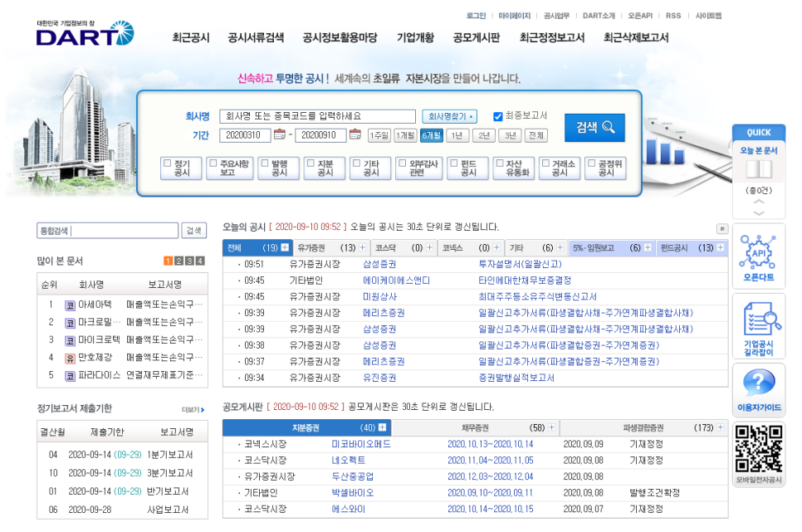802x532 pixels.
Task: Click 더보기 next to 정기보고서 제출기한
Action: (x=193, y=410)
